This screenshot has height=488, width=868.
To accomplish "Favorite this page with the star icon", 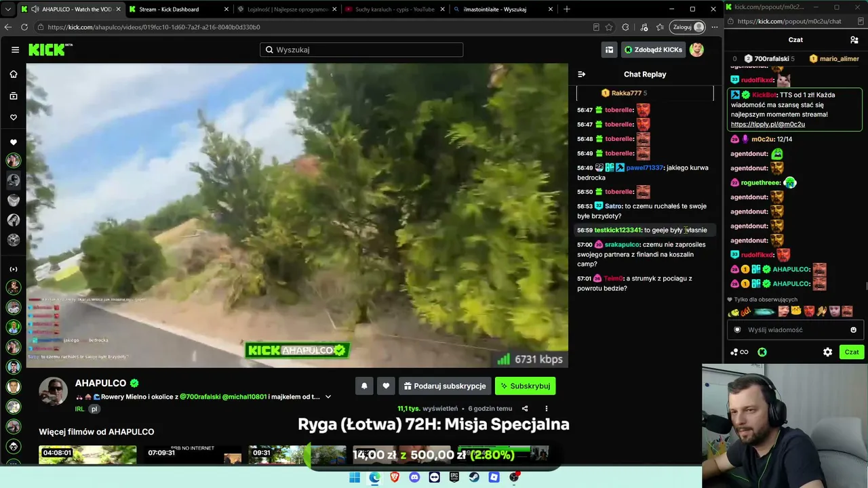I will tap(610, 27).
